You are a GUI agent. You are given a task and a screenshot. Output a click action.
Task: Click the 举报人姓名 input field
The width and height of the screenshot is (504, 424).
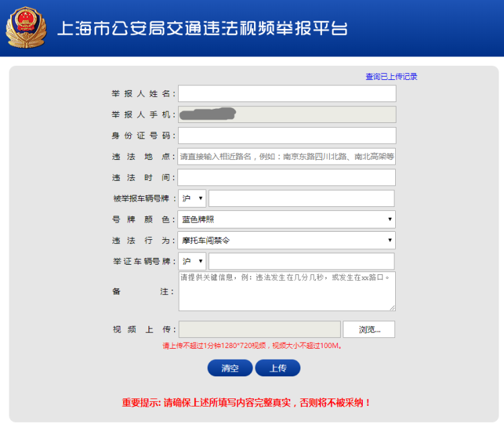pos(287,93)
